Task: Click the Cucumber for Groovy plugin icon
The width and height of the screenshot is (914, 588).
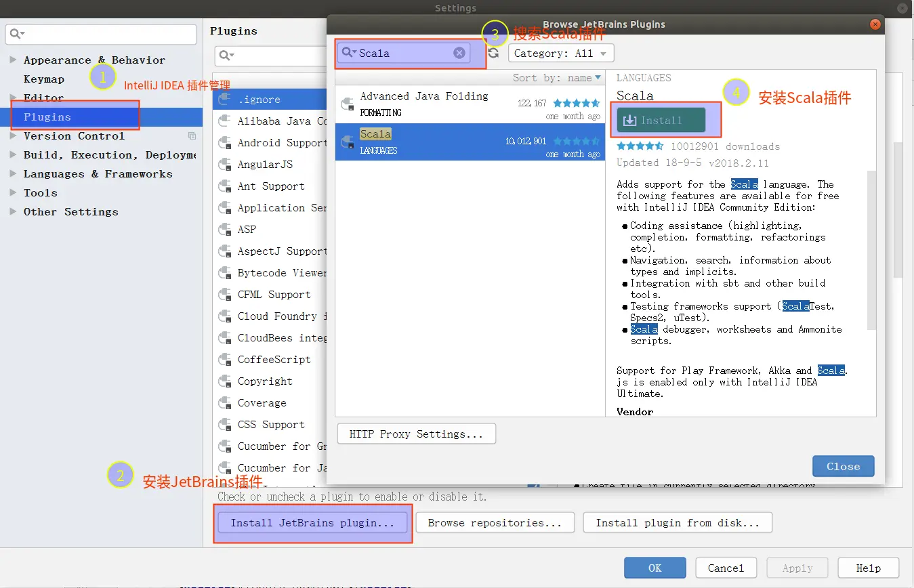Action: [x=226, y=446]
